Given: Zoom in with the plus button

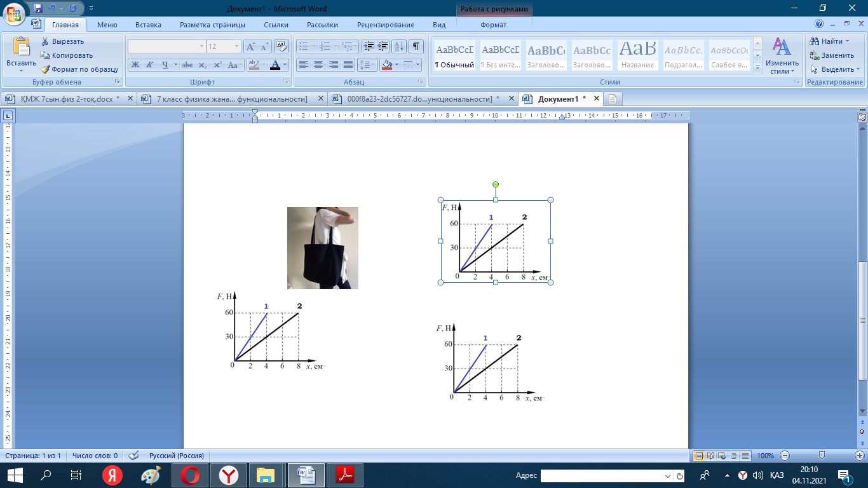Looking at the screenshot, I should (860, 456).
